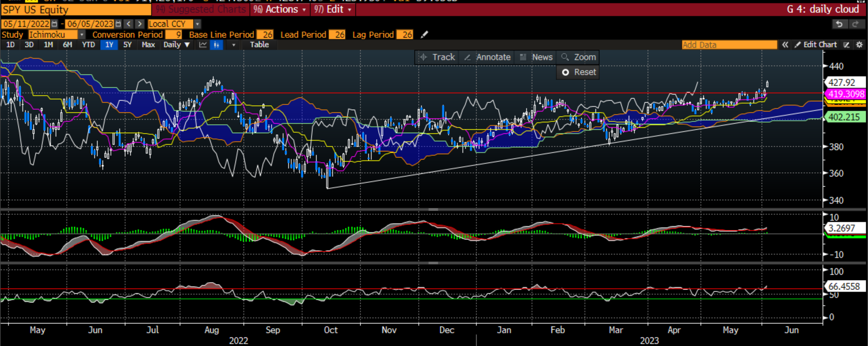Click the start date 05/11/2022 field
The height and width of the screenshot is (346, 868).
(26, 24)
